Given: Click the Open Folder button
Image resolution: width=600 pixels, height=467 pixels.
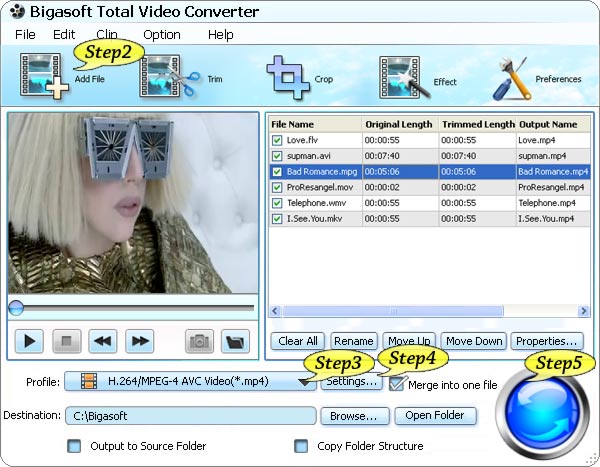Looking at the screenshot, I should [x=435, y=415].
